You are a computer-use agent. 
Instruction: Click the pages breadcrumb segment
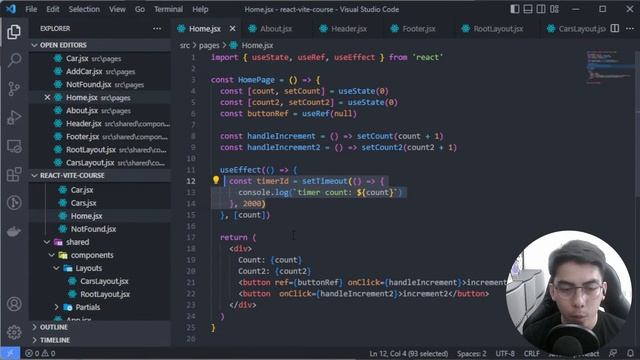(209, 45)
